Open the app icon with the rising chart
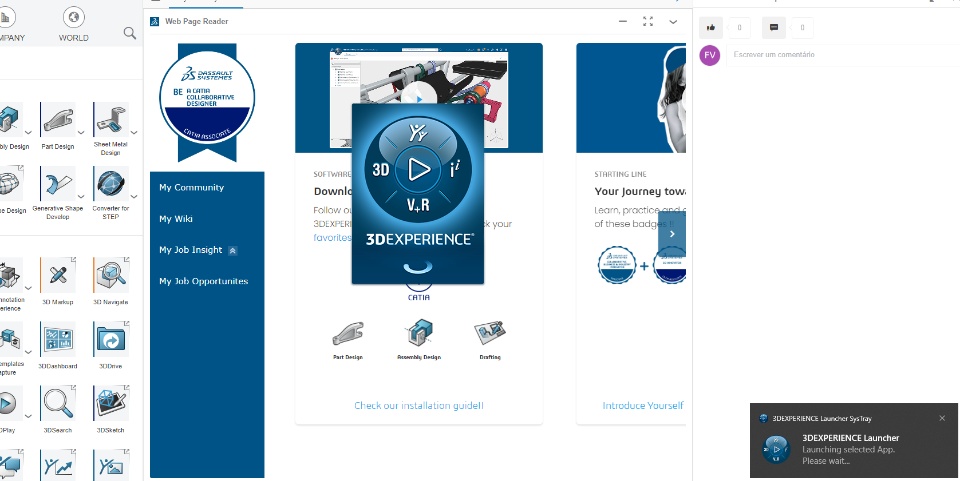The height and width of the screenshot is (481, 960). pyautogui.click(x=58, y=466)
